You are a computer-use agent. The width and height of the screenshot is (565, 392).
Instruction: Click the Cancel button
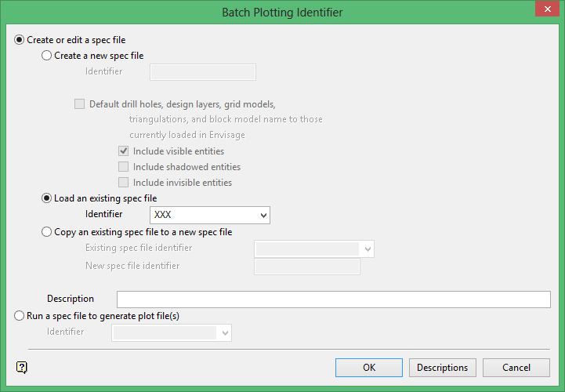click(x=516, y=368)
